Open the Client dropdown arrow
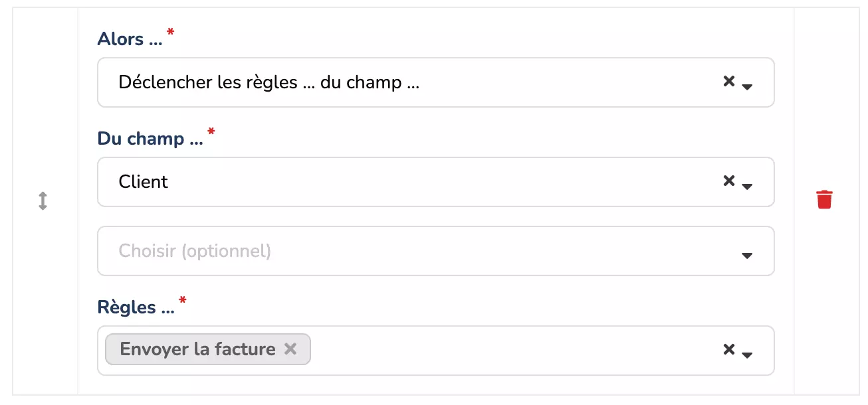868x405 pixels. point(747,186)
